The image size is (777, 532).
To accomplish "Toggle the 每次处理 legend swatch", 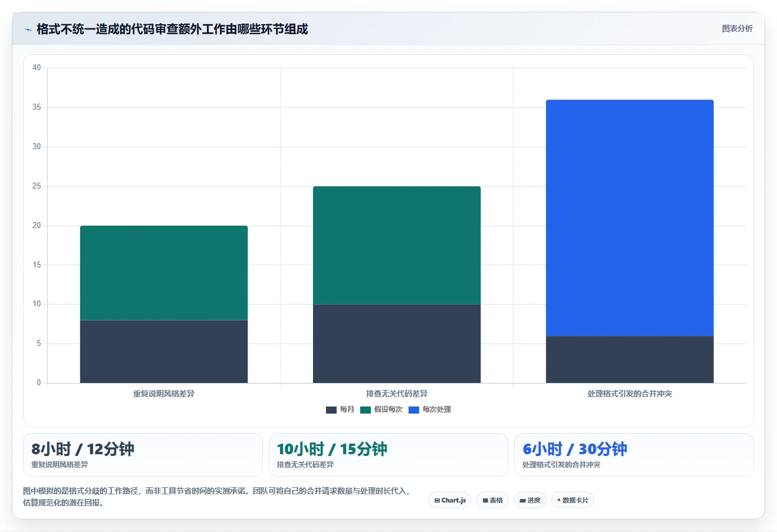I will tap(414, 409).
